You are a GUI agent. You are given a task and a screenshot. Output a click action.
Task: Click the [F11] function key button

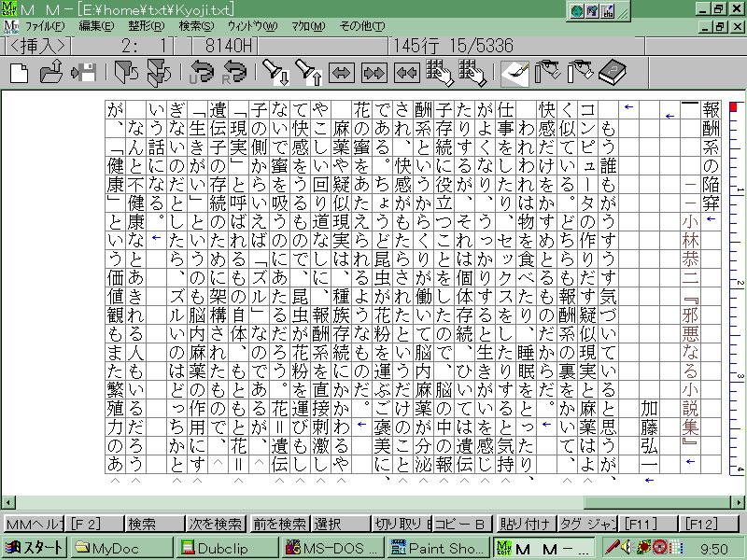[x=648, y=524]
